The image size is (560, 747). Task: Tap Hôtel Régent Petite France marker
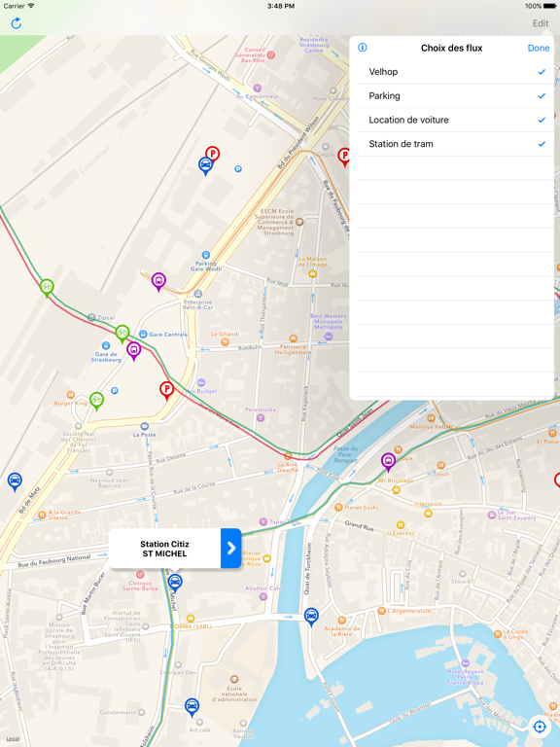[466, 663]
